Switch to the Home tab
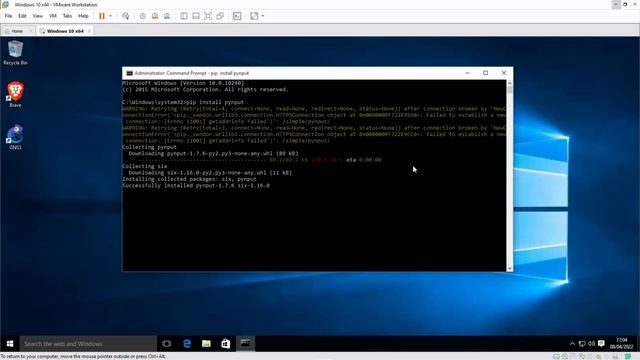This screenshot has height=360, width=640. tap(17, 31)
